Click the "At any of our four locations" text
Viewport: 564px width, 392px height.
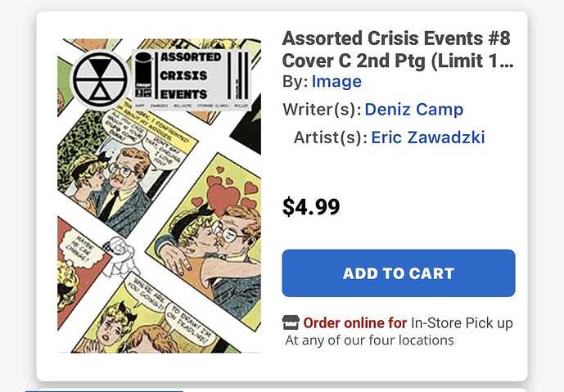369,340
